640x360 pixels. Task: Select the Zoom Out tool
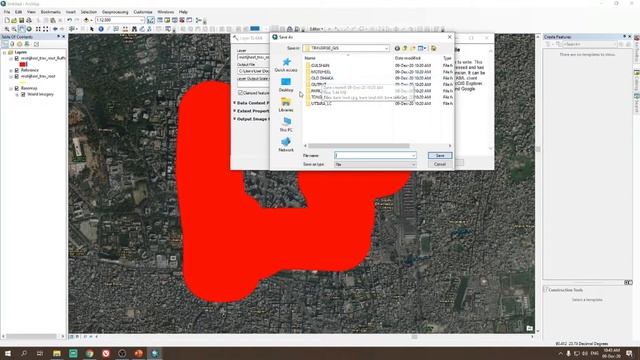pos(14,29)
